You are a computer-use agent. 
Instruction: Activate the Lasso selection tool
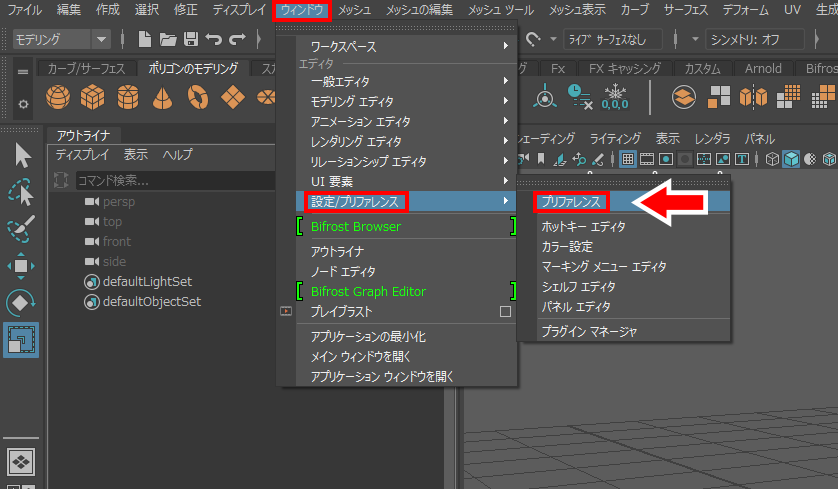22,192
